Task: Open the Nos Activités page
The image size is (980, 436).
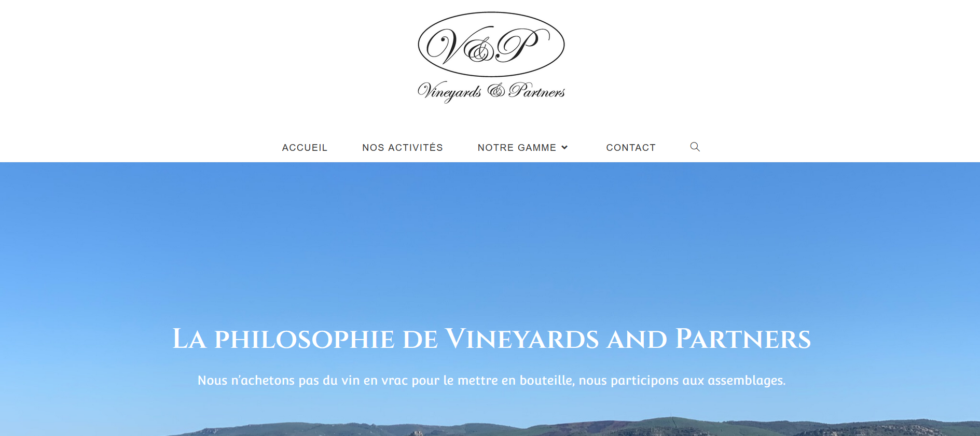Action: click(x=403, y=148)
